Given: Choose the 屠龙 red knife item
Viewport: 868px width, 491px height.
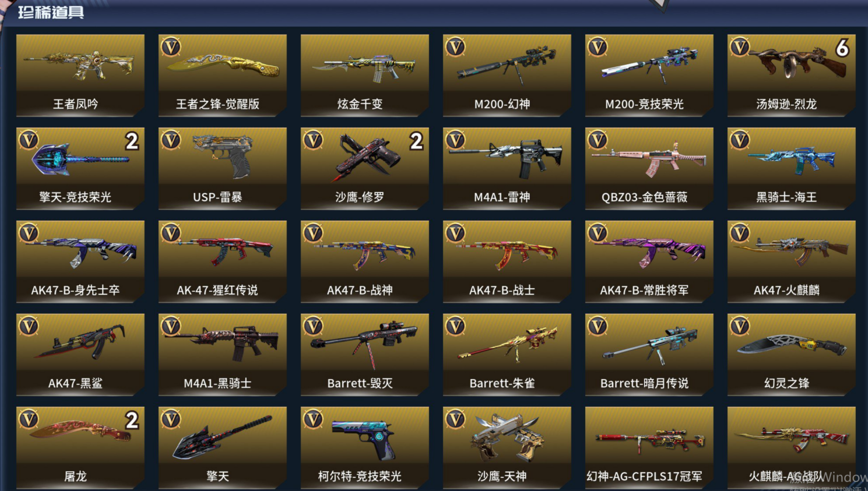Looking at the screenshot, I should (x=80, y=448).
